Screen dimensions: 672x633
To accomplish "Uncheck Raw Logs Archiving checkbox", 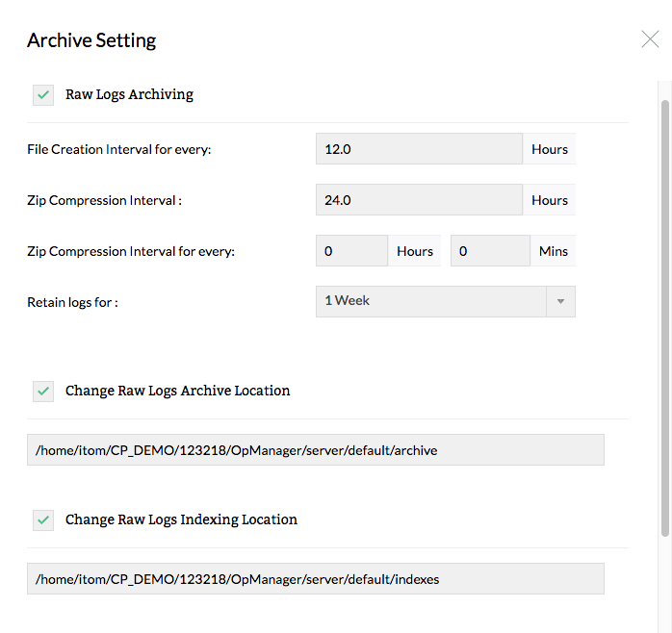I will [x=43, y=95].
